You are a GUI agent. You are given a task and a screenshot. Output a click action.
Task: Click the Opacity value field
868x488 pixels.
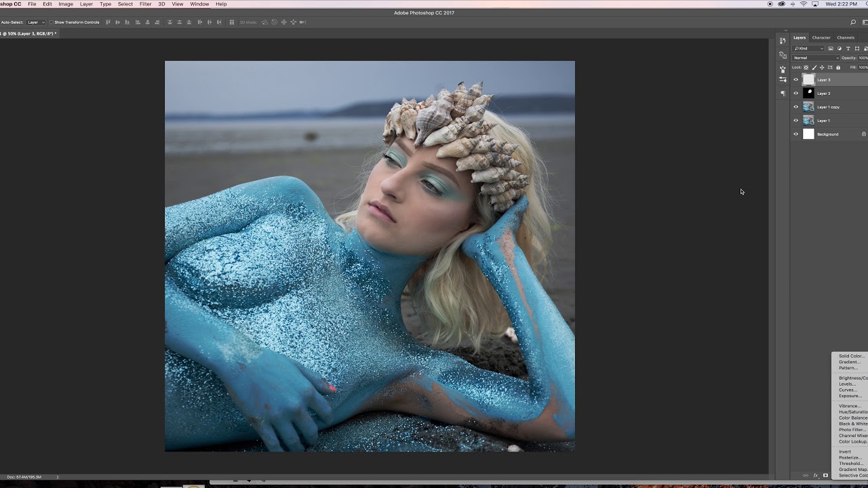pos(863,58)
